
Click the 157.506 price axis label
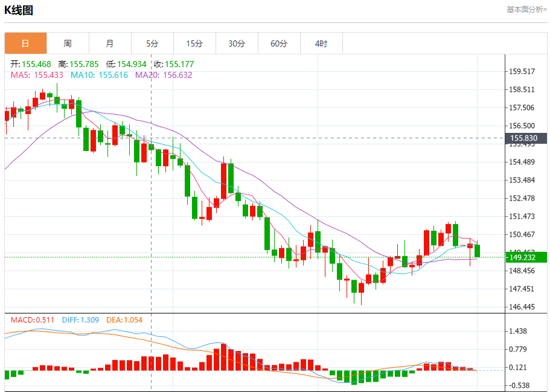[x=522, y=108]
